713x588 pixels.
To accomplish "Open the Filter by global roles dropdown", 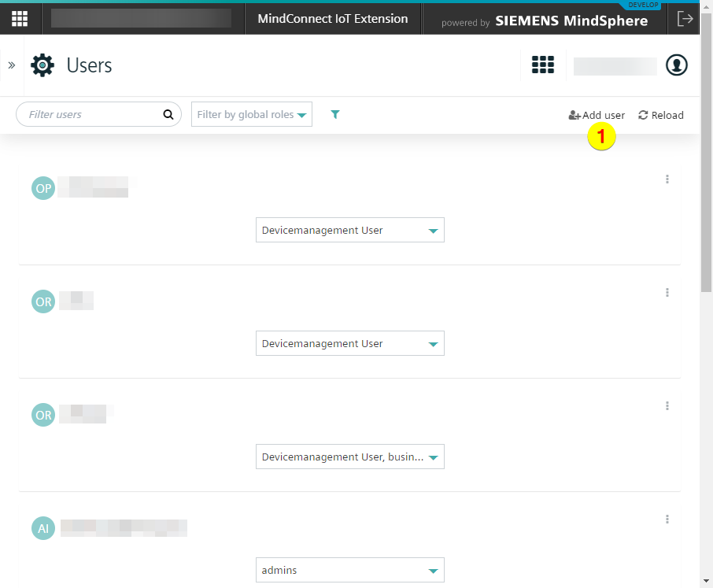I will [x=251, y=114].
